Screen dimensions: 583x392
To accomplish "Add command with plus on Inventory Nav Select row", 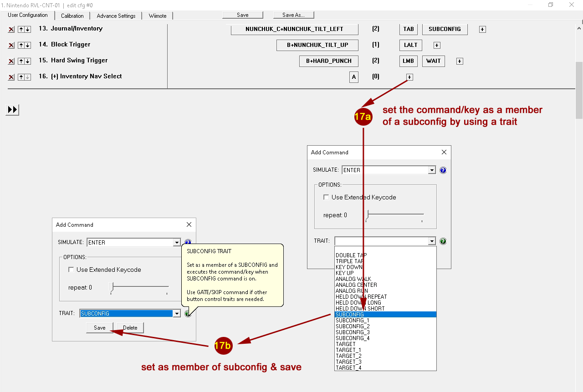I will click(x=409, y=77).
